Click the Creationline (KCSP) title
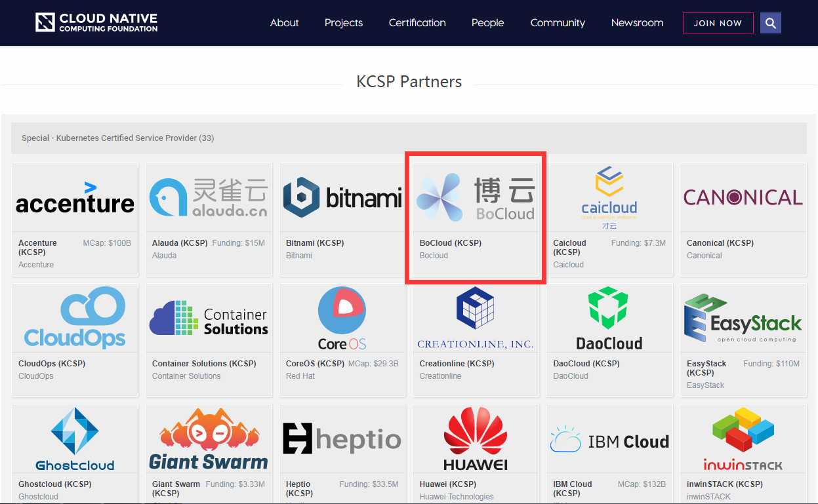The image size is (818, 504). coord(457,364)
